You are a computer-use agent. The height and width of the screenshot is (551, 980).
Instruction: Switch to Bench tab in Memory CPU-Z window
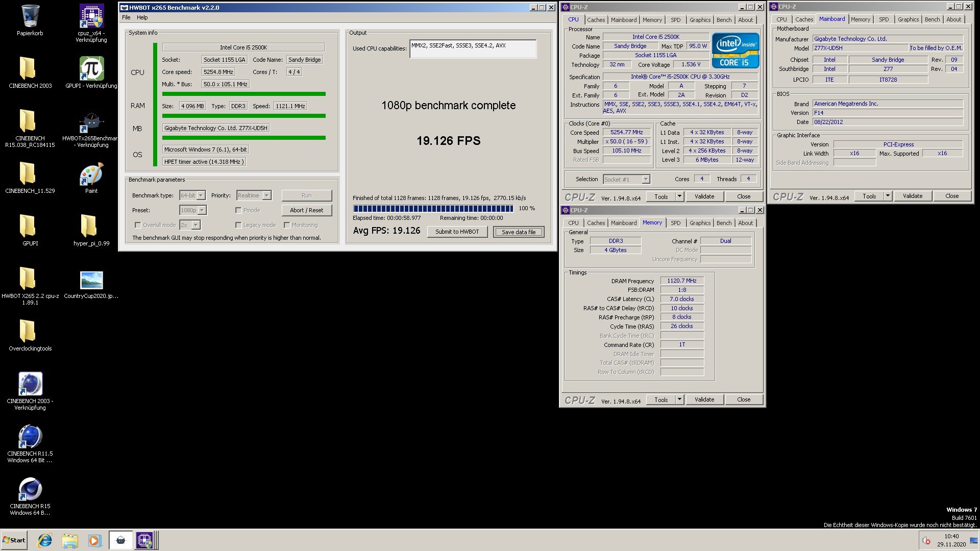[724, 223]
